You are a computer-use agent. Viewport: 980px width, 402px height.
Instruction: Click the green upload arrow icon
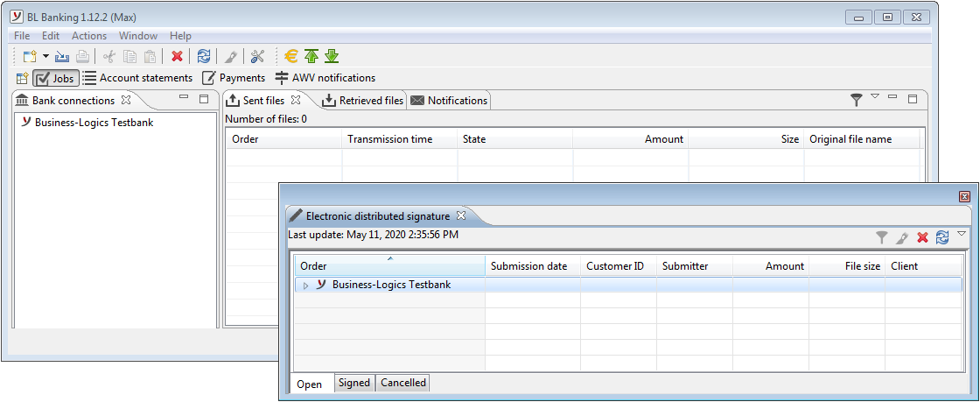click(311, 57)
